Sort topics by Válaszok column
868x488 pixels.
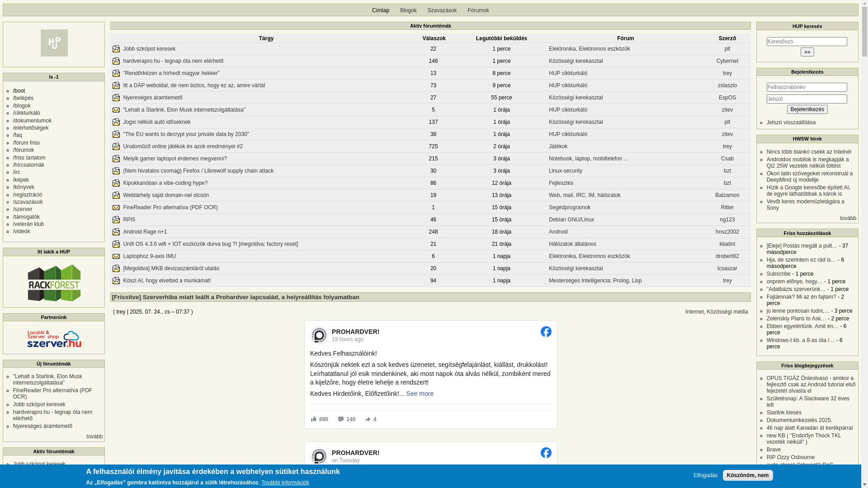point(434,38)
